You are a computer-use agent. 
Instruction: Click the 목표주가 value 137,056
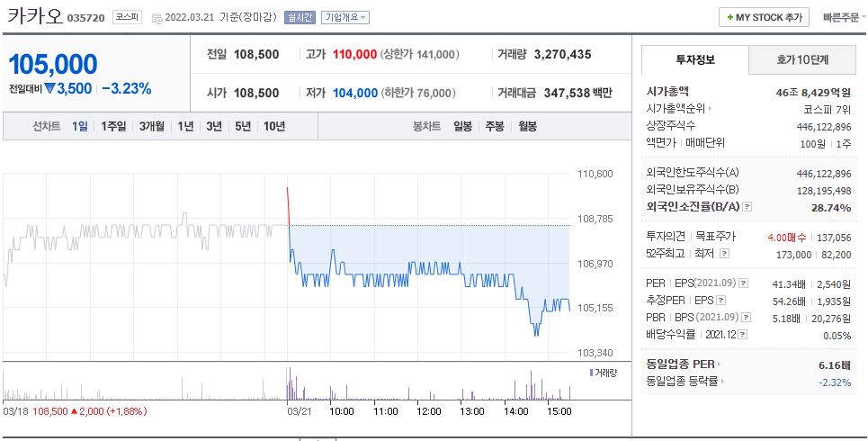point(834,238)
